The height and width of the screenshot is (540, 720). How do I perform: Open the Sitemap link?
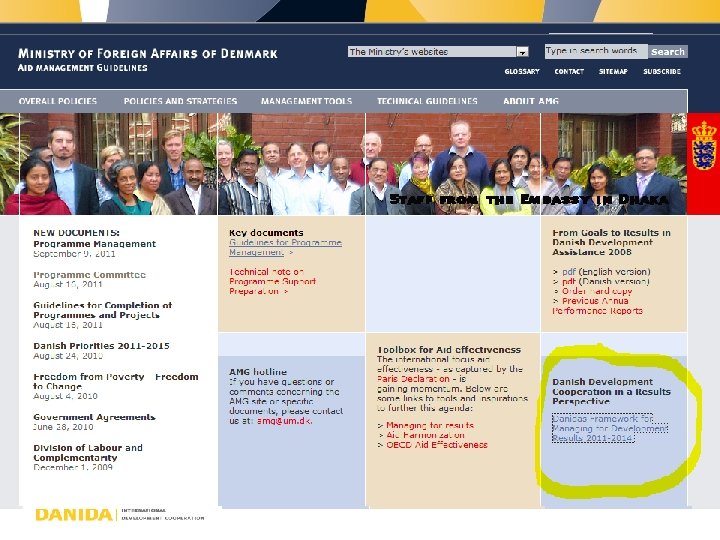click(613, 72)
